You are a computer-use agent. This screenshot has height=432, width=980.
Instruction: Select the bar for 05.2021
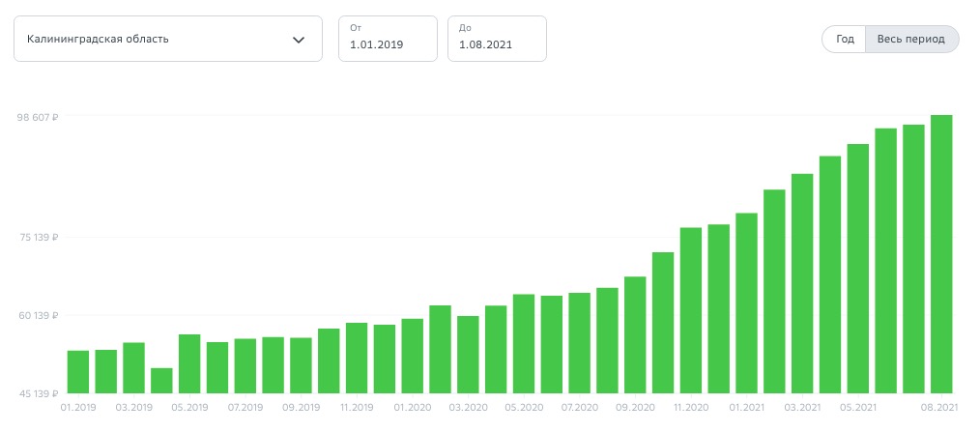(858, 269)
